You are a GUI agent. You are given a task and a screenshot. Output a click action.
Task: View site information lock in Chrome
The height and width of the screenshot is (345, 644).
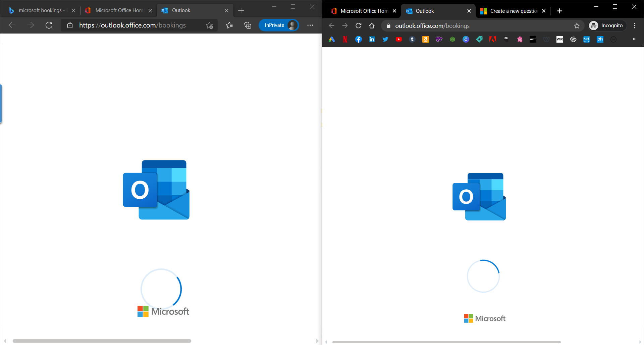pos(388,26)
